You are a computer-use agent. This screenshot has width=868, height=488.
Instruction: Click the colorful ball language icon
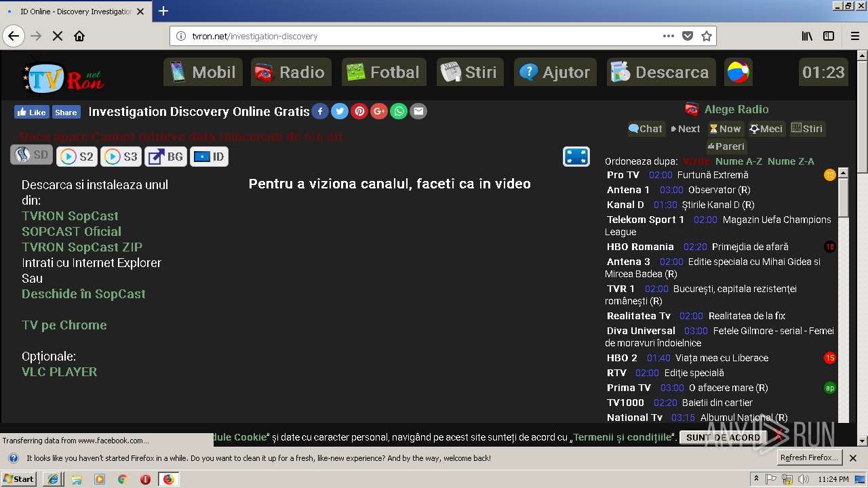point(738,72)
